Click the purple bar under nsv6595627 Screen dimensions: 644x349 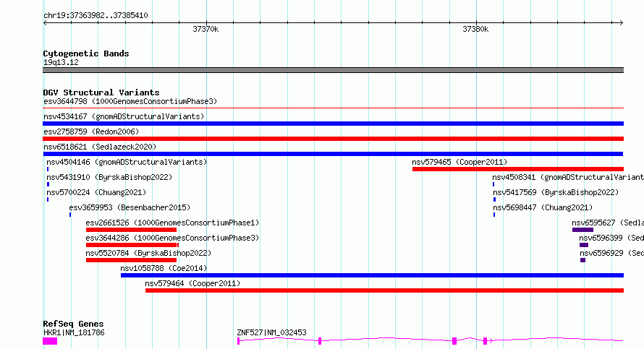(582, 230)
